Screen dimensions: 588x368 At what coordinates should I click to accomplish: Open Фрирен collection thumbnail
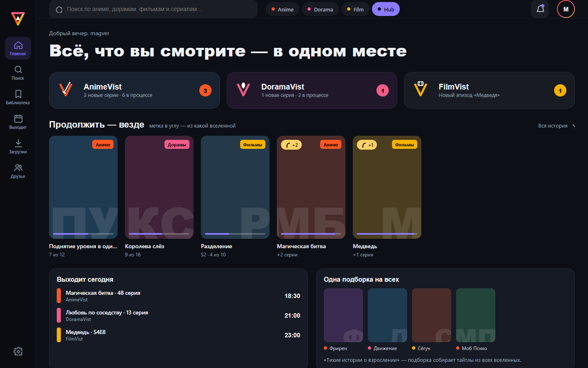[343, 315]
